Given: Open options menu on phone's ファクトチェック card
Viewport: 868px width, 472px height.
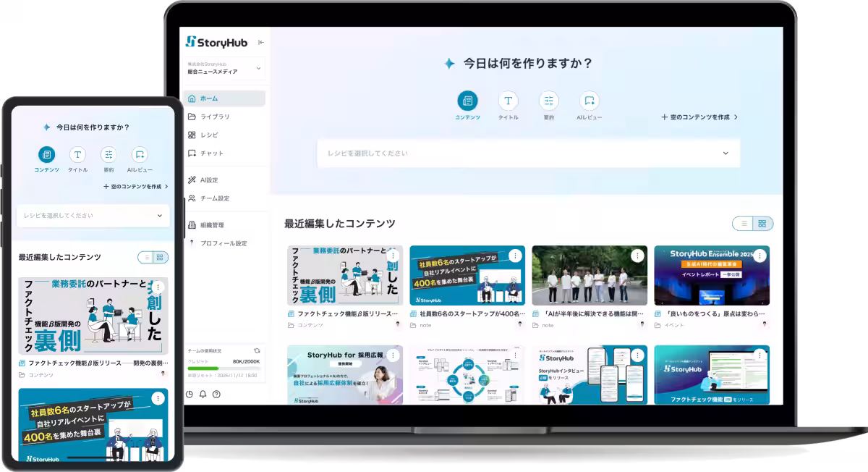Looking at the screenshot, I should (158, 287).
